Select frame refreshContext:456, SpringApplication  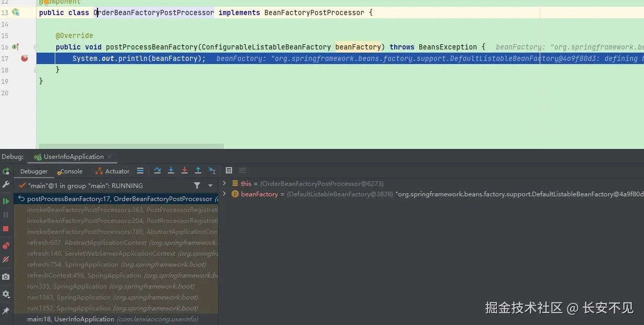click(x=117, y=276)
